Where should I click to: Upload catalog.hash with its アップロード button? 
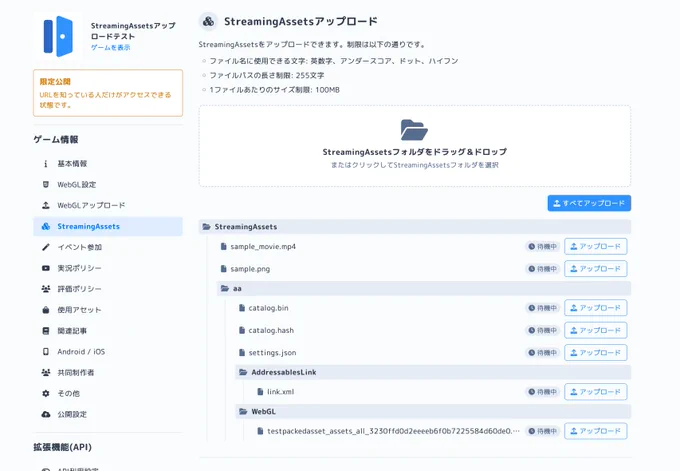595,330
